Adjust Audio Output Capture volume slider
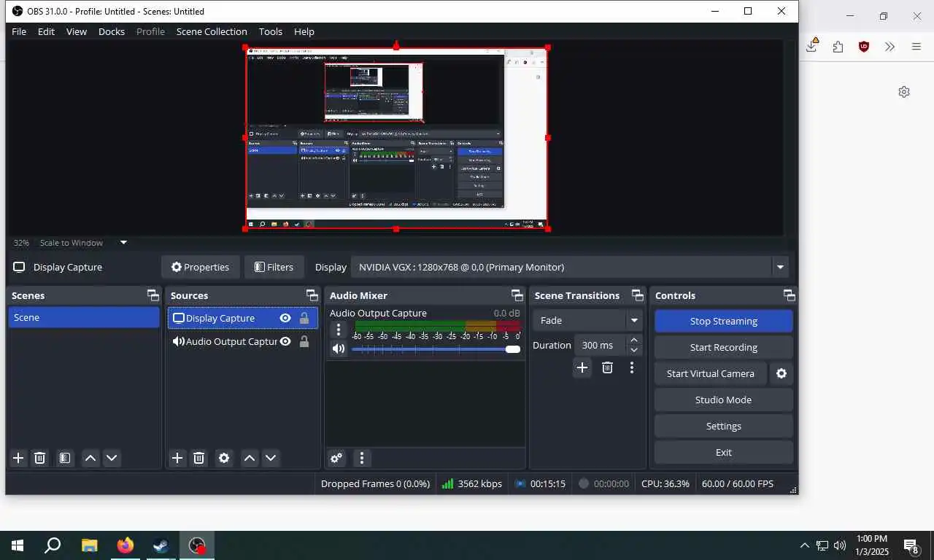934x560 pixels. click(436, 349)
